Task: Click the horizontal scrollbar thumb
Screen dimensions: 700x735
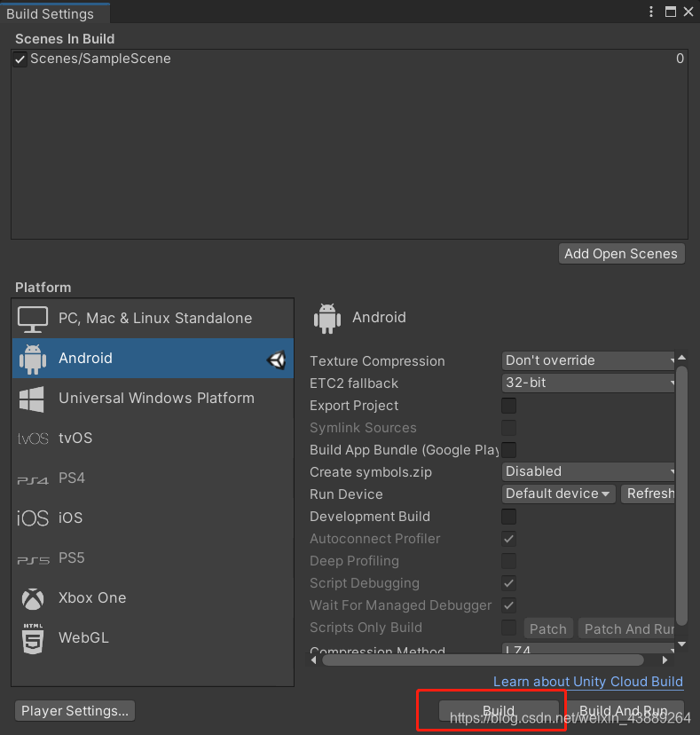Action: (x=483, y=660)
